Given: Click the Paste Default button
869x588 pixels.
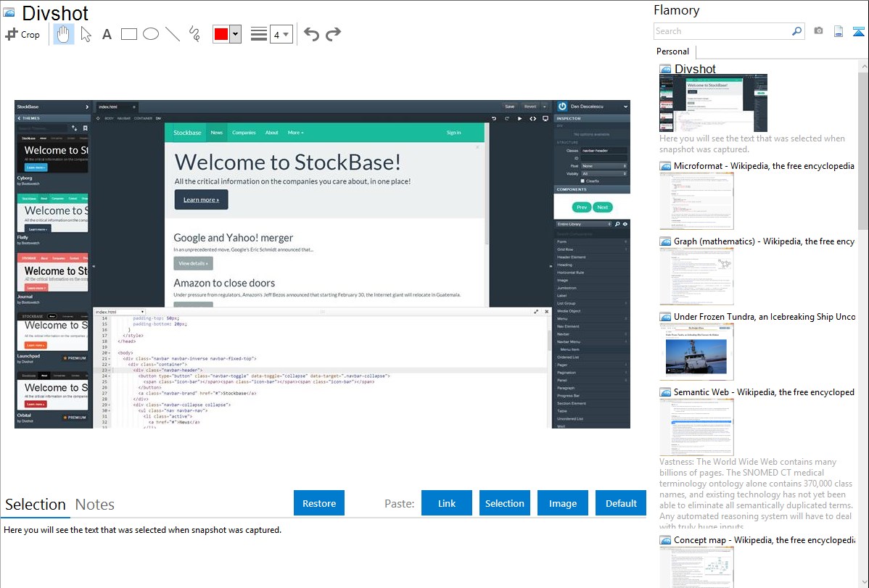Looking at the screenshot, I should (x=621, y=503).
